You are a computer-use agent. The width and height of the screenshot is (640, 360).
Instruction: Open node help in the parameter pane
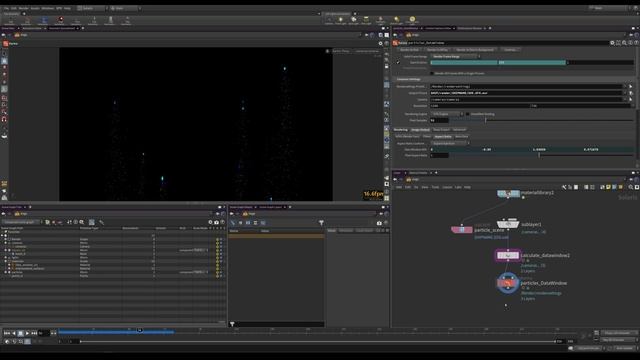click(x=636, y=43)
